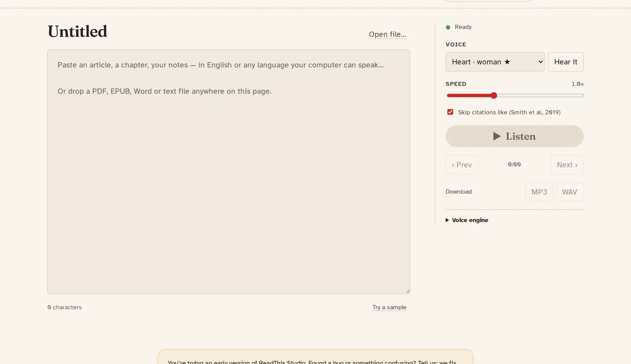Image resolution: width=631 pixels, height=364 pixels.
Task: Click the green Ready status dot
Action: point(448,27)
